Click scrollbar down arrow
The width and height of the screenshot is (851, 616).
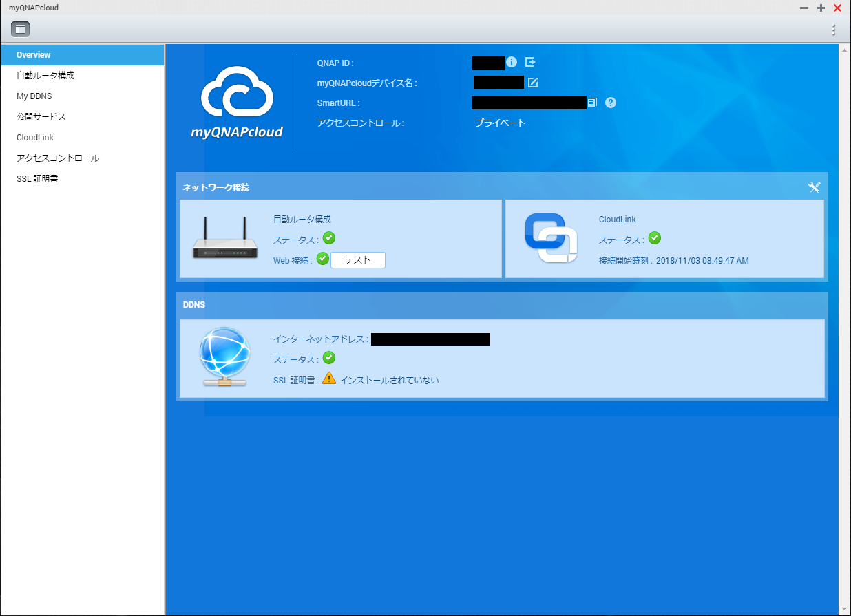point(844,608)
